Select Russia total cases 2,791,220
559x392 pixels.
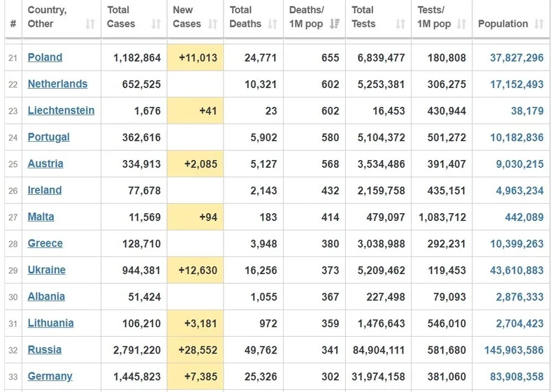point(137,350)
